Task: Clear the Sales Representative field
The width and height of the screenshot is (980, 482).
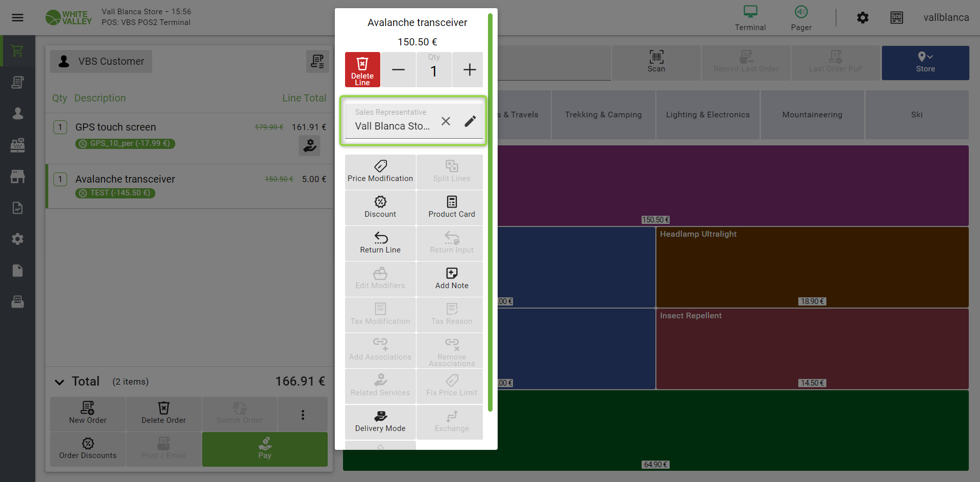Action: tap(446, 121)
